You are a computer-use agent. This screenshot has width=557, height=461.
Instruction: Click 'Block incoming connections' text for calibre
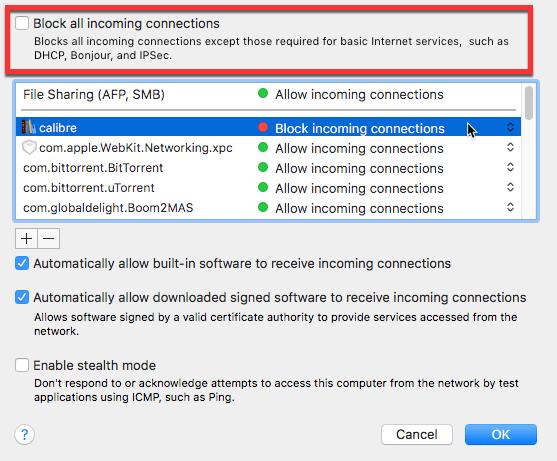coord(360,128)
